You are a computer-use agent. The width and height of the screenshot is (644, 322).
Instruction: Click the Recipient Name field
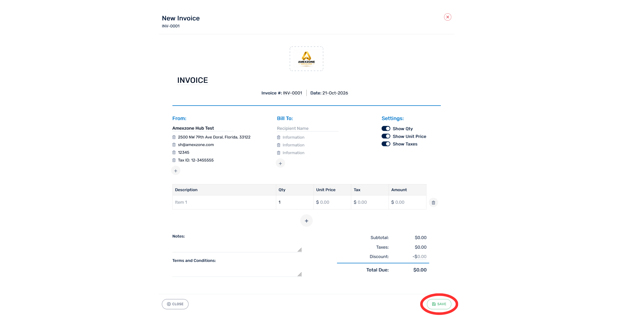(307, 128)
